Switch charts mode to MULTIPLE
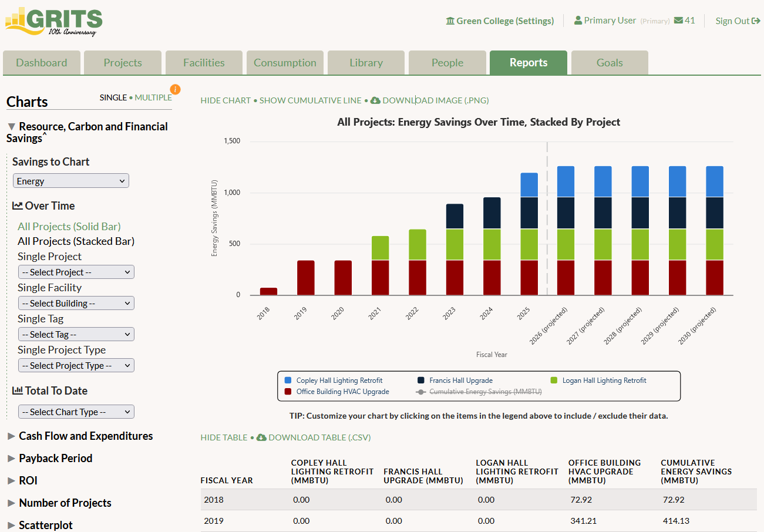Viewport: 764px width, 532px height. [x=153, y=97]
